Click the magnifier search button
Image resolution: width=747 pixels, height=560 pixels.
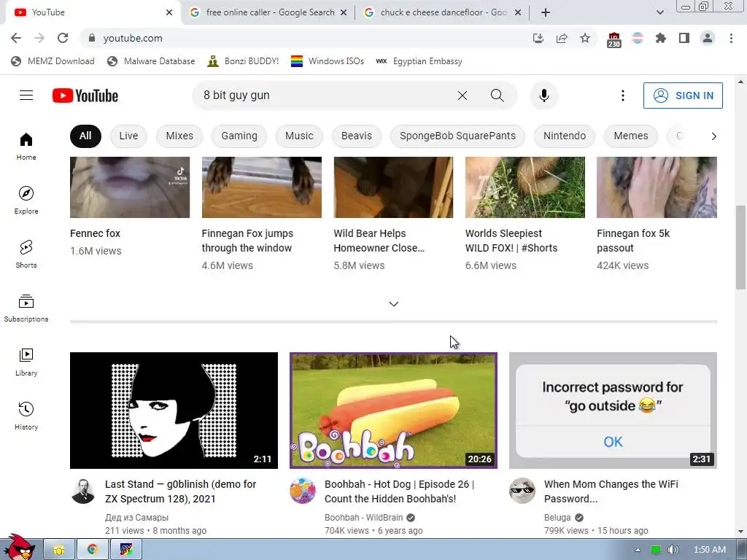point(497,96)
